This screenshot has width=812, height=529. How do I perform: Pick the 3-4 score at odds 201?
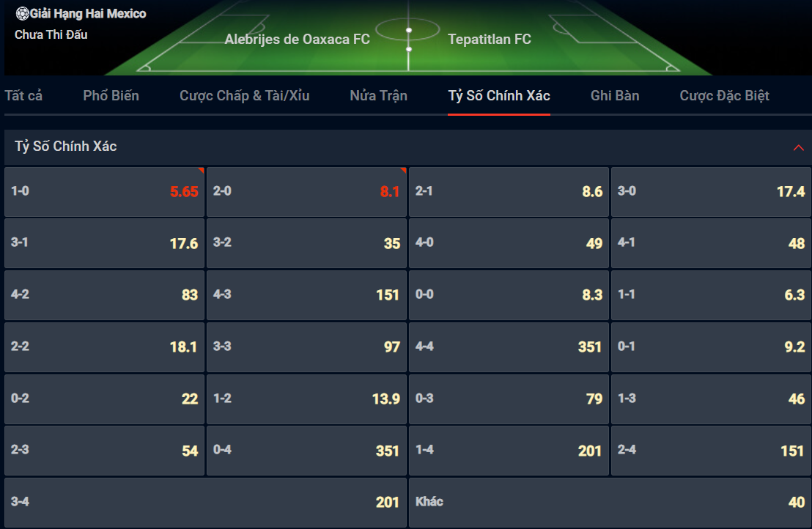tap(206, 502)
